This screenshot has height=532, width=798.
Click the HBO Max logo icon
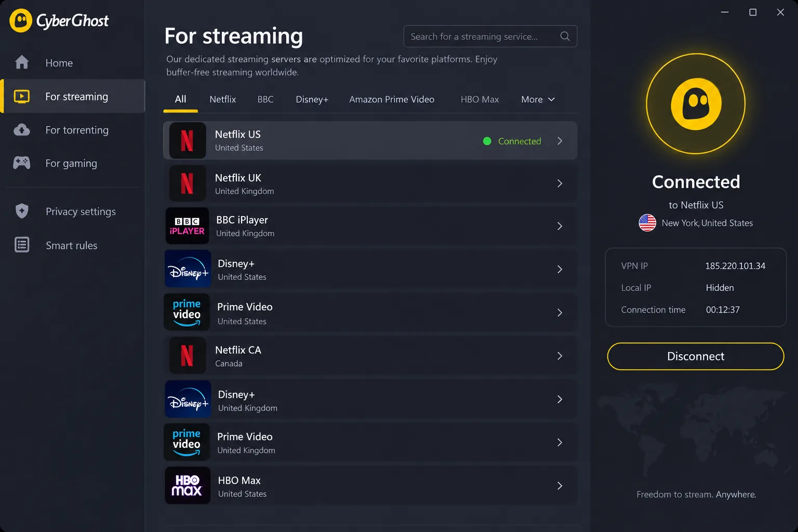point(188,485)
